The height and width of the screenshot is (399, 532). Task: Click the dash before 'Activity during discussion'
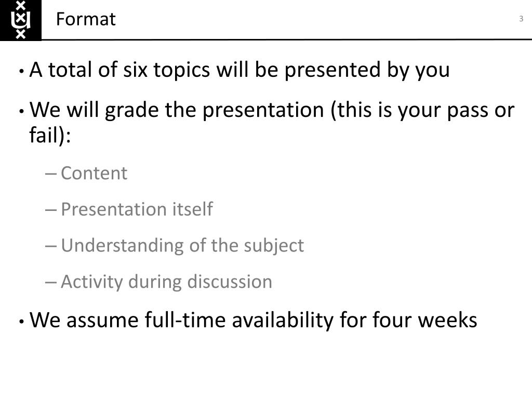click(50, 283)
